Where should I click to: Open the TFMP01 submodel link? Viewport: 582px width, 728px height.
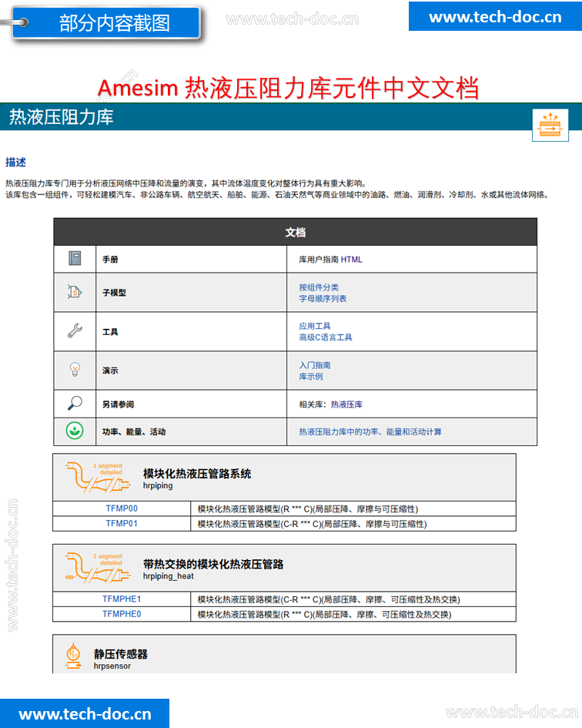point(122,523)
